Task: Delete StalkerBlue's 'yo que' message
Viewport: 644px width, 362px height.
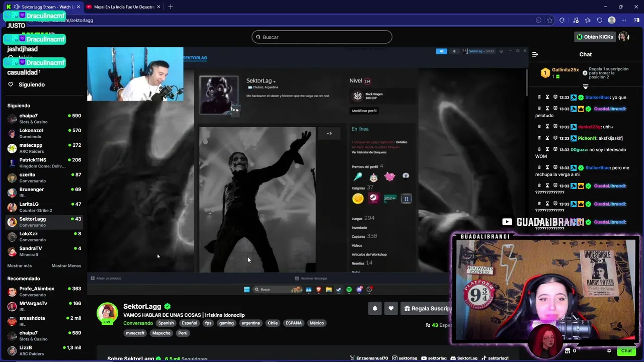Action: pos(539,98)
